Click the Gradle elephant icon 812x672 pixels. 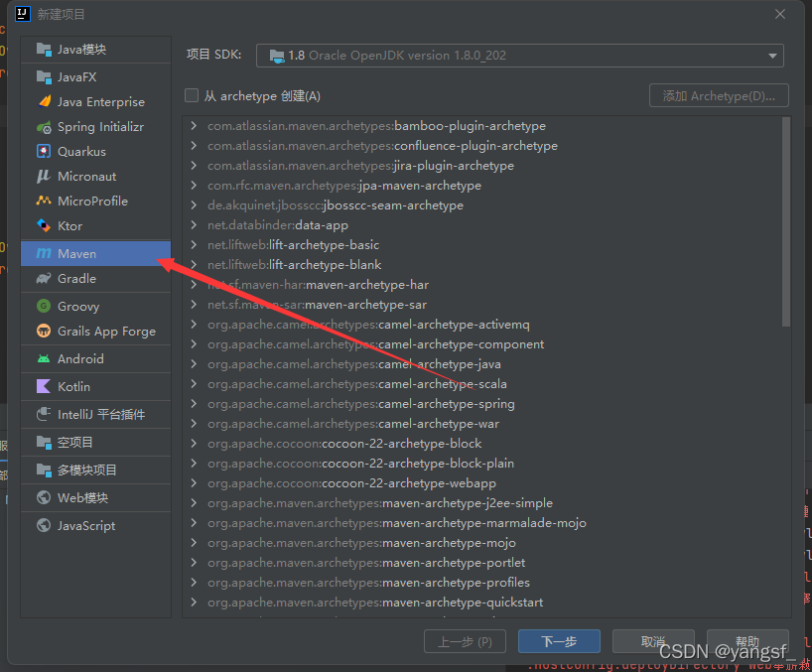pyautogui.click(x=44, y=279)
